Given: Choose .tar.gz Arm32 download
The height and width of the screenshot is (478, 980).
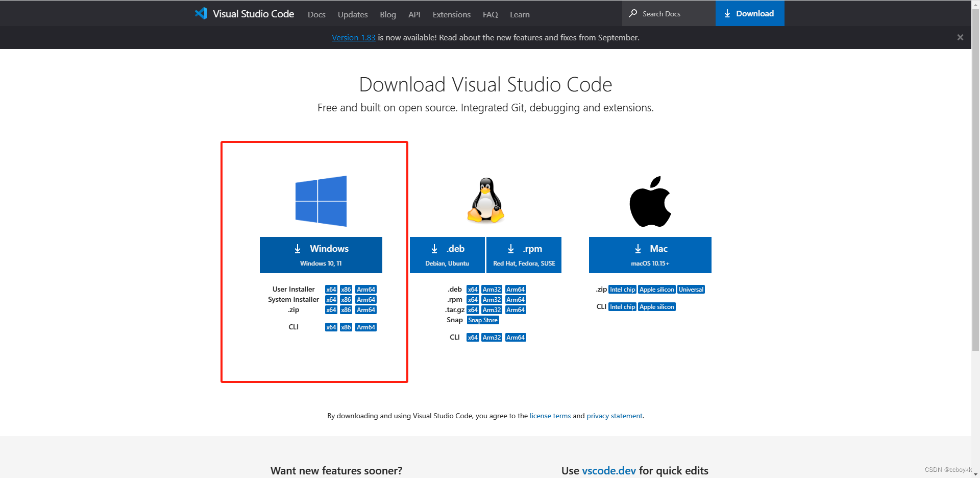Looking at the screenshot, I should click(492, 310).
